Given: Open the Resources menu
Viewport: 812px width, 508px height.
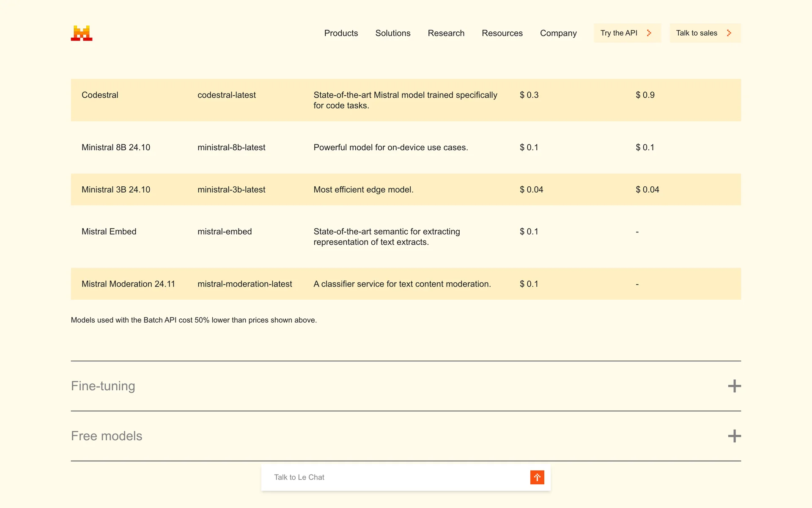Looking at the screenshot, I should click(502, 33).
